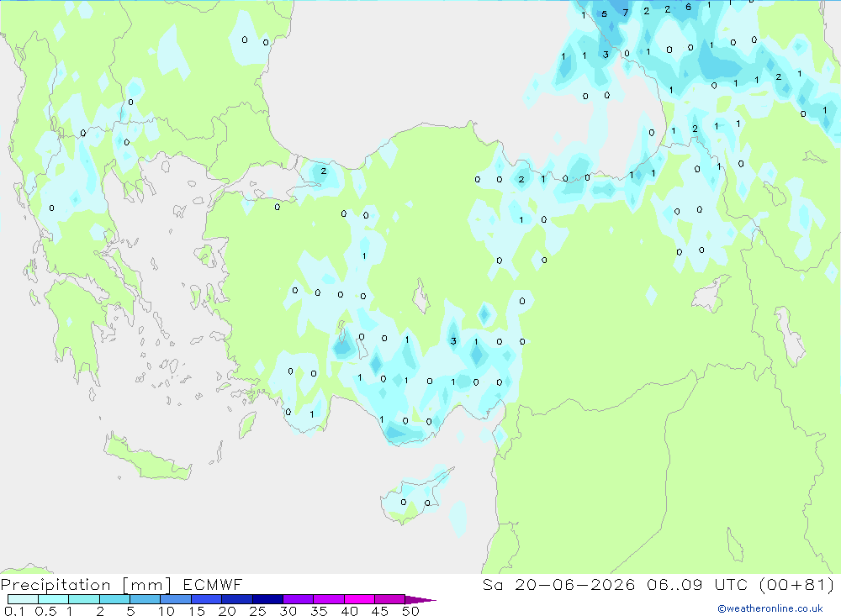Viewport: 841px width, 616px height.
Task: Click the '(00+81)' forecast hour text
Action: 797,584
